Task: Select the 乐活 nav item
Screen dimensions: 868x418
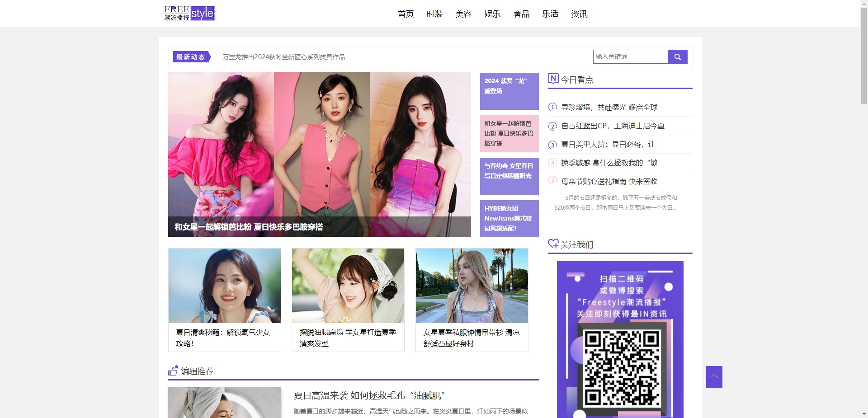Action: click(550, 14)
